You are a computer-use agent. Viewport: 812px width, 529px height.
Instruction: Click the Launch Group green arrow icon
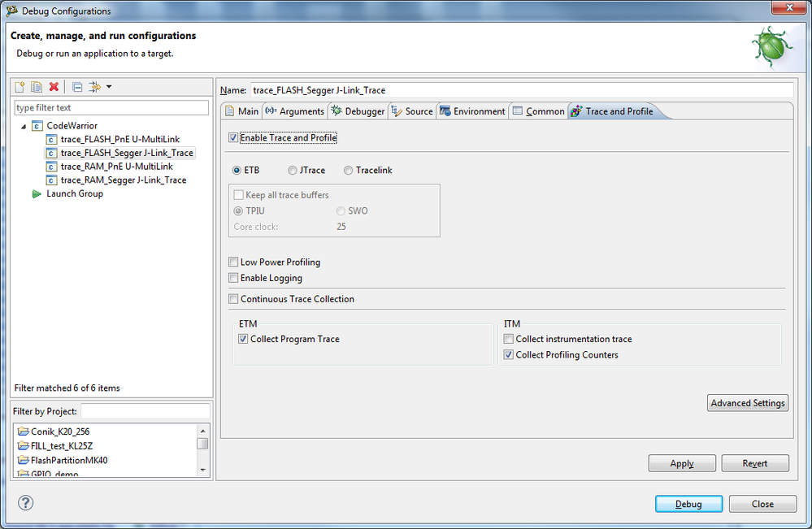[x=37, y=194]
